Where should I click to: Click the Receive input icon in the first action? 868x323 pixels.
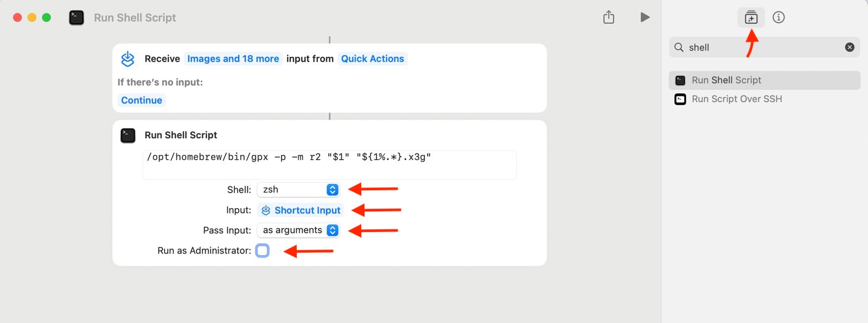pos(128,59)
